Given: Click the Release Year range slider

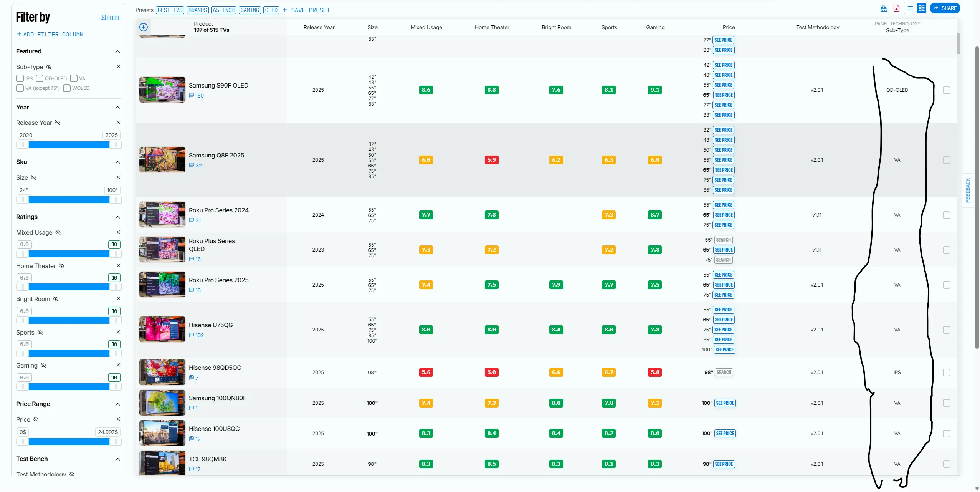Looking at the screenshot, I should [x=69, y=145].
